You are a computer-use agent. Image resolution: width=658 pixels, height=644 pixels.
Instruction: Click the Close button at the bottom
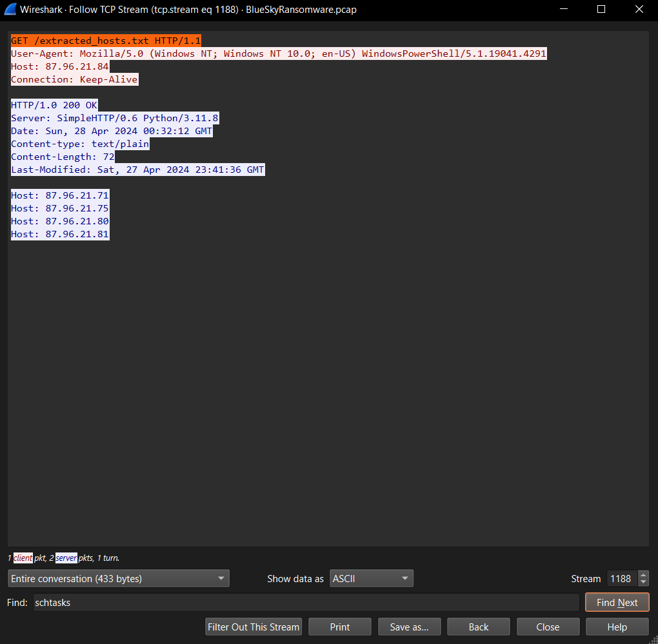click(548, 627)
